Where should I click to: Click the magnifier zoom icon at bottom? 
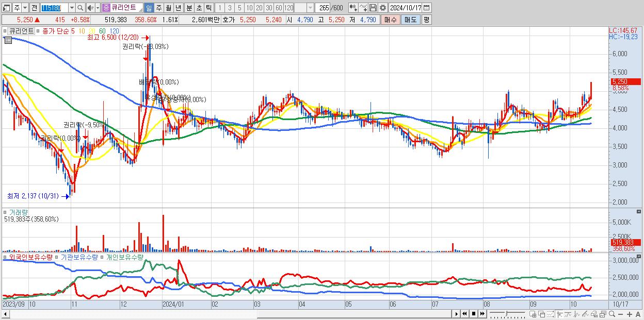pyautogui.click(x=611, y=314)
